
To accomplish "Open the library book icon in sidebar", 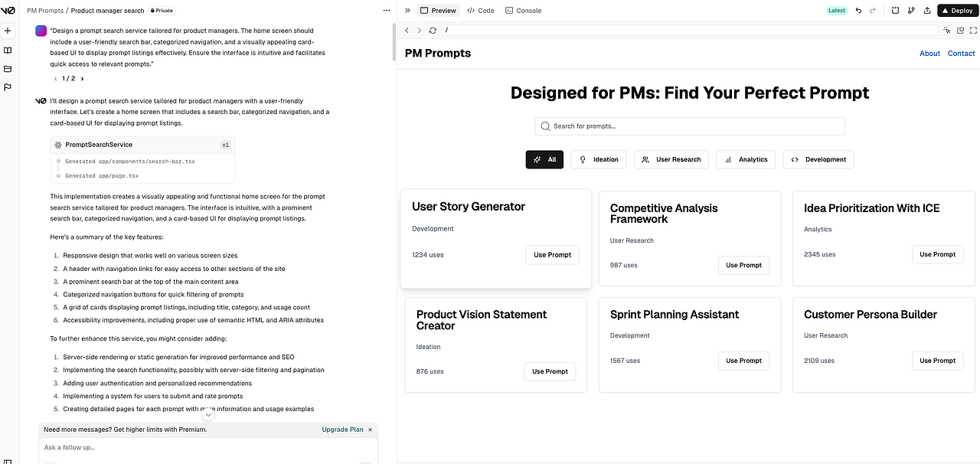I will click(8, 51).
